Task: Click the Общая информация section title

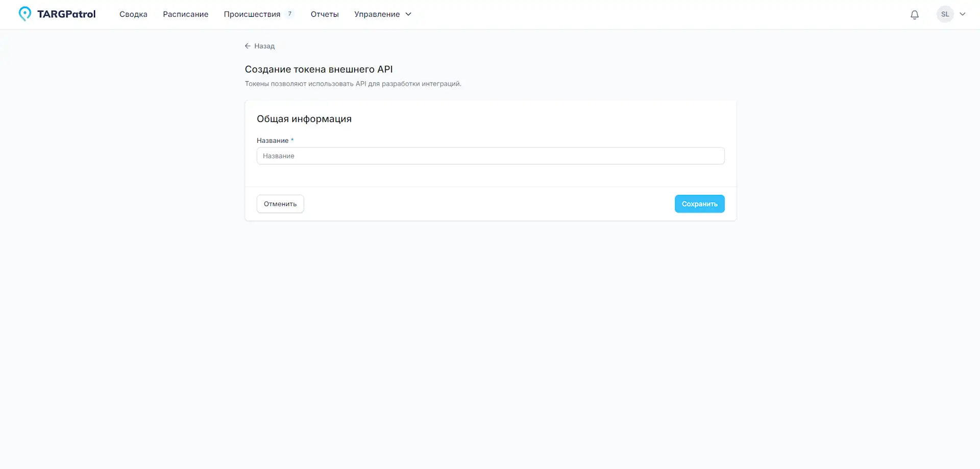Action: (304, 119)
